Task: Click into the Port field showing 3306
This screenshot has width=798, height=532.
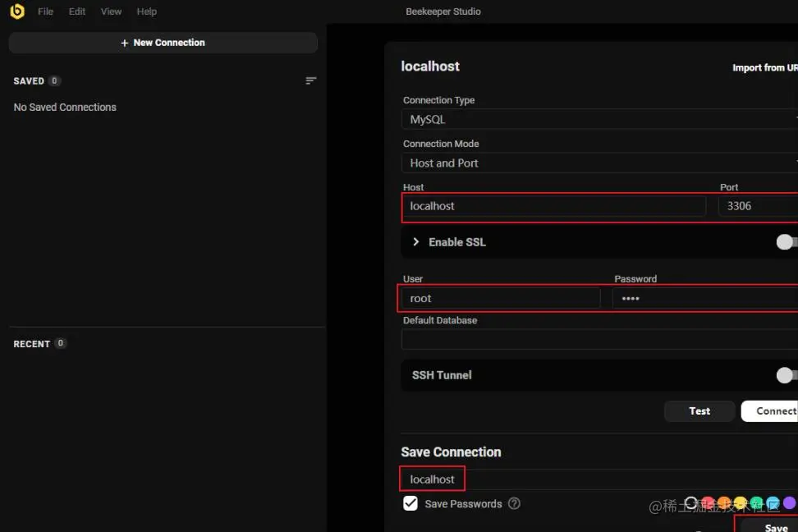Action: 759,206
